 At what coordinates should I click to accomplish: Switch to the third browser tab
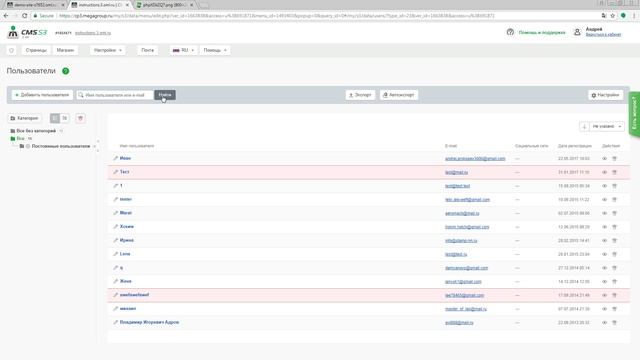(x=164, y=5)
